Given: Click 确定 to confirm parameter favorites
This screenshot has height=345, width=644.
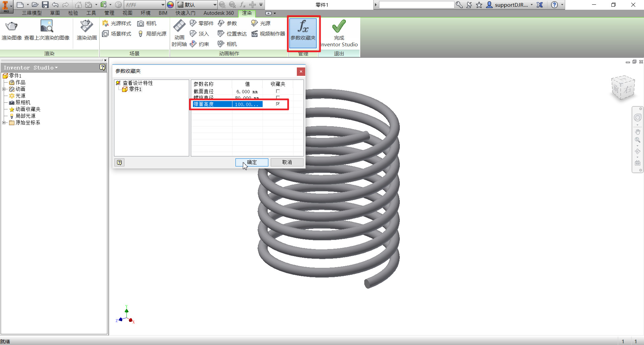Looking at the screenshot, I should 252,162.
